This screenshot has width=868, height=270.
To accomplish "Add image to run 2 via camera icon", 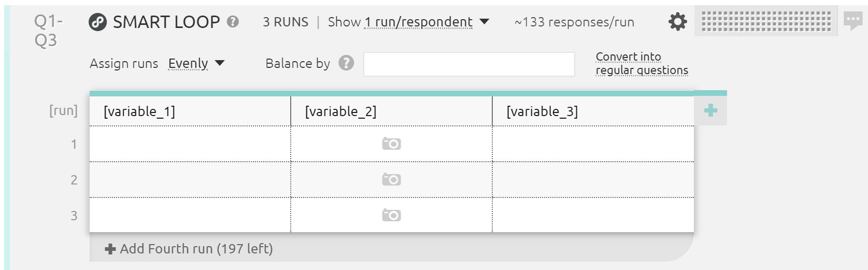I will 391,179.
